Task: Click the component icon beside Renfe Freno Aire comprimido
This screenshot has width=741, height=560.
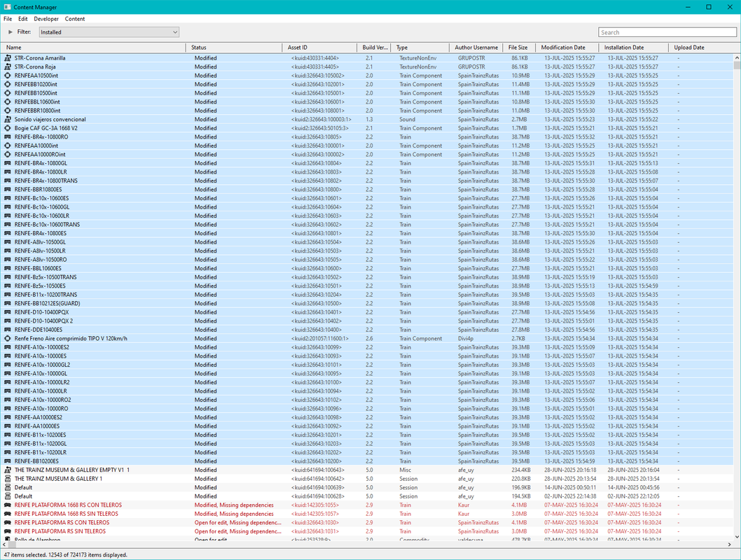Action: point(8,339)
